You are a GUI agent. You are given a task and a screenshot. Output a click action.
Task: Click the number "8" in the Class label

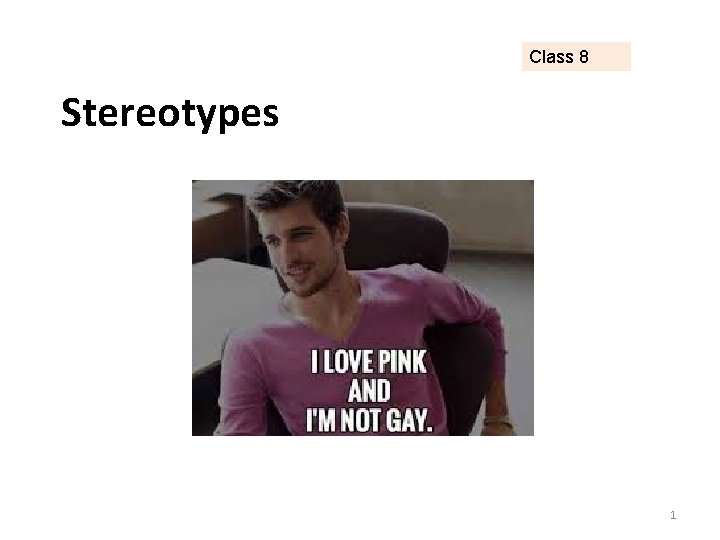pos(584,57)
